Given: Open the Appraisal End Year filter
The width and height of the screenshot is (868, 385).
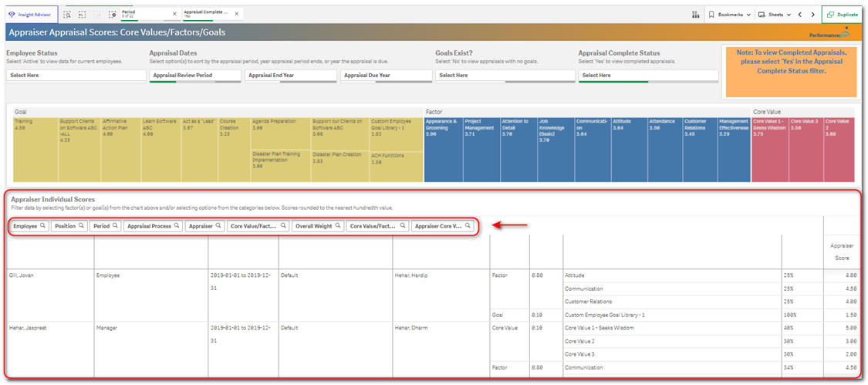Looking at the screenshot, I should click(x=291, y=76).
